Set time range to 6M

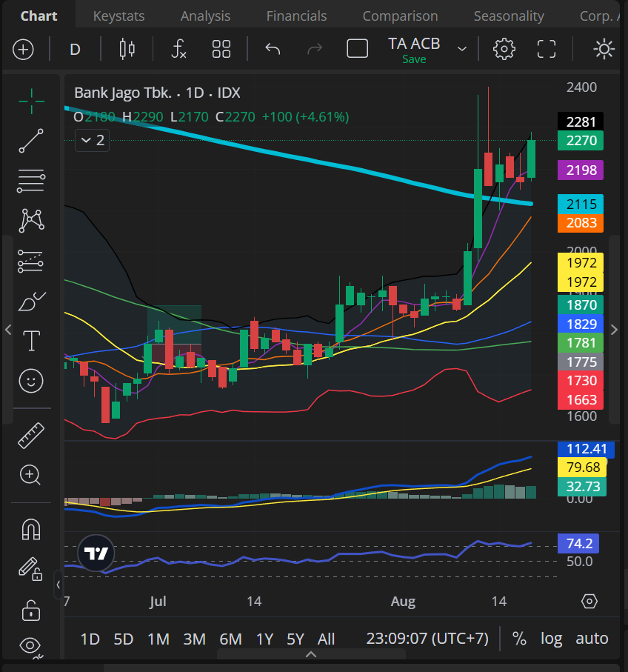[230, 639]
